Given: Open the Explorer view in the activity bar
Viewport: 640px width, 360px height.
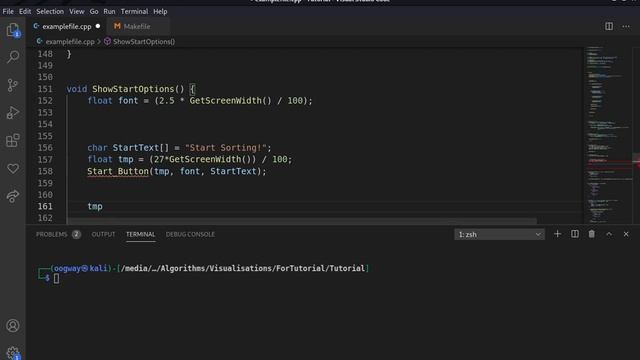Looking at the screenshot, I should tap(13, 30).
